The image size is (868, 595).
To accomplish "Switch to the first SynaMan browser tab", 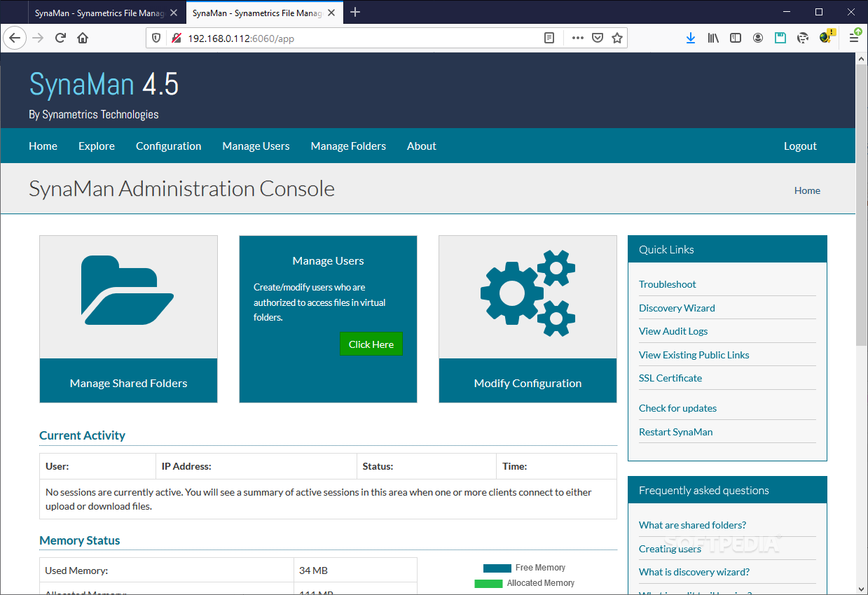I will 99,12.
